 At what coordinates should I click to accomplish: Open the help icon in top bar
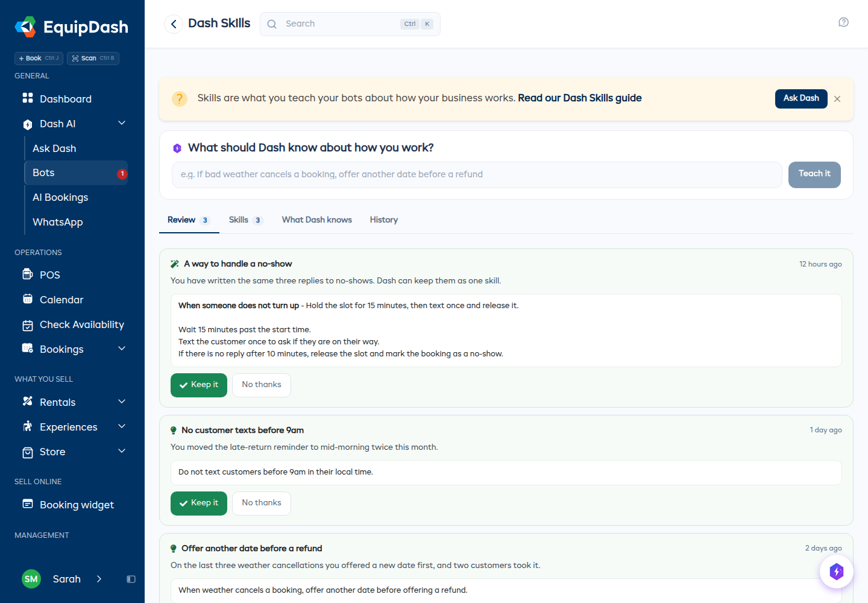pos(843,22)
